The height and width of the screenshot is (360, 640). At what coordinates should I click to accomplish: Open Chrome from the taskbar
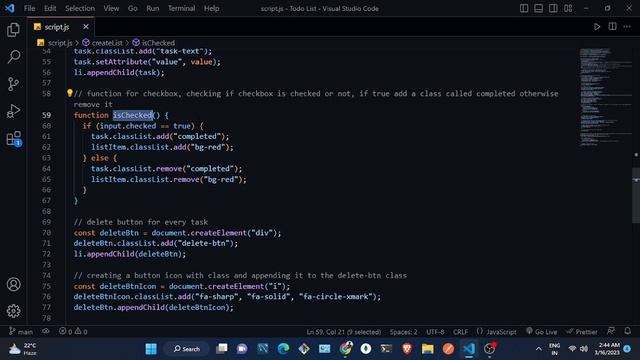coord(345,349)
